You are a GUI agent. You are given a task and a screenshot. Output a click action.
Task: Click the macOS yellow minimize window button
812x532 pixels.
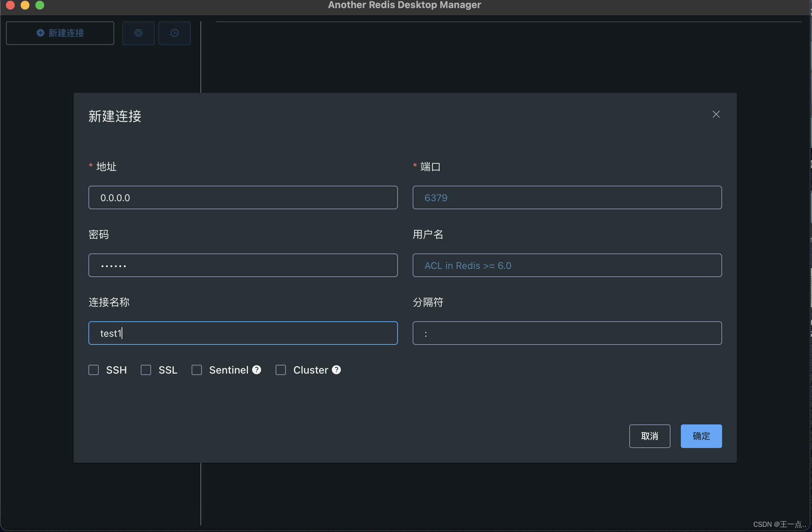(25, 5)
